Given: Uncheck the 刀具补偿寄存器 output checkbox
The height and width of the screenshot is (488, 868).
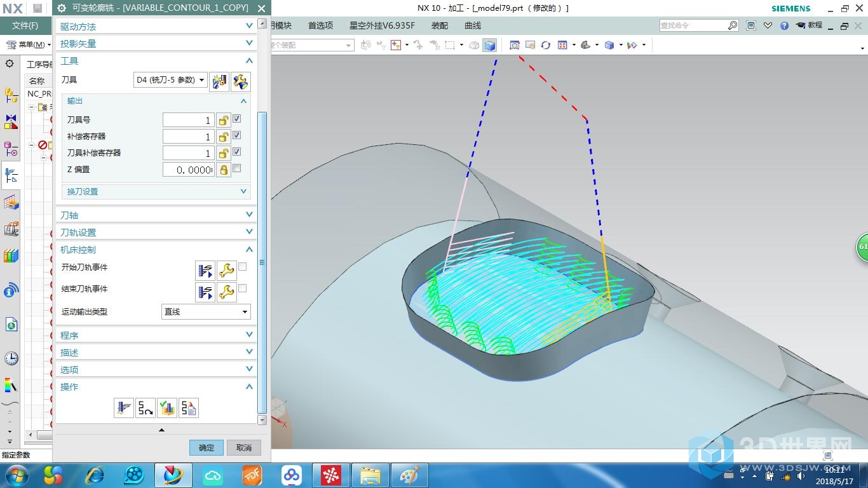Looking at the screenshot, I should tap(237, 152).
